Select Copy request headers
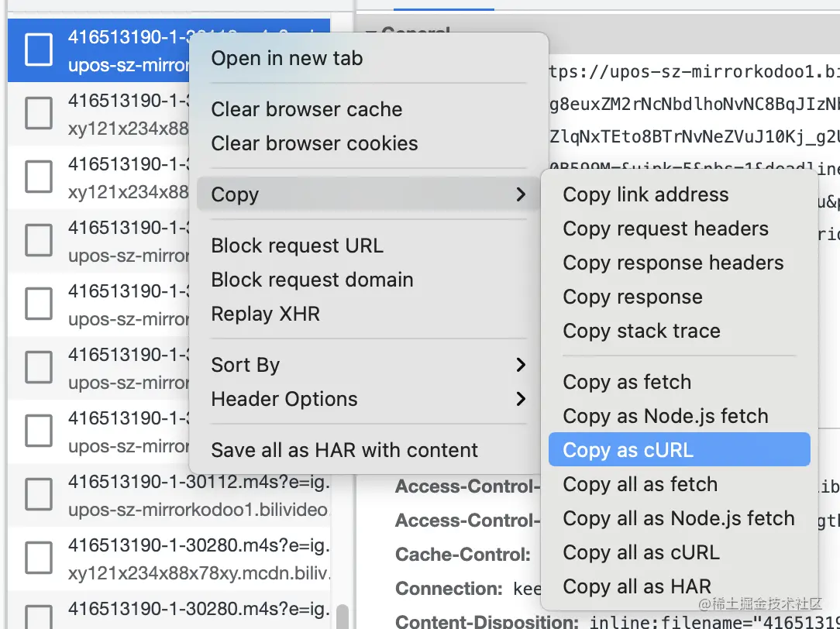This screenshot has height=629, width=840. [666, 229]
